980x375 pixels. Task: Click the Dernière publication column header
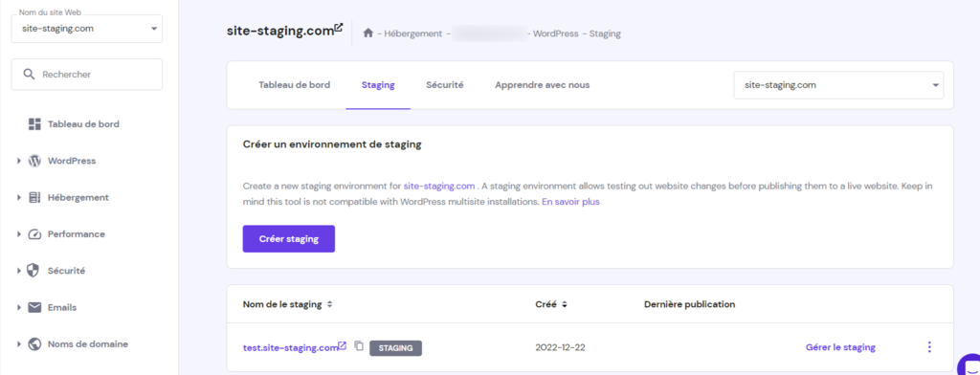click(x=689, y=304)
